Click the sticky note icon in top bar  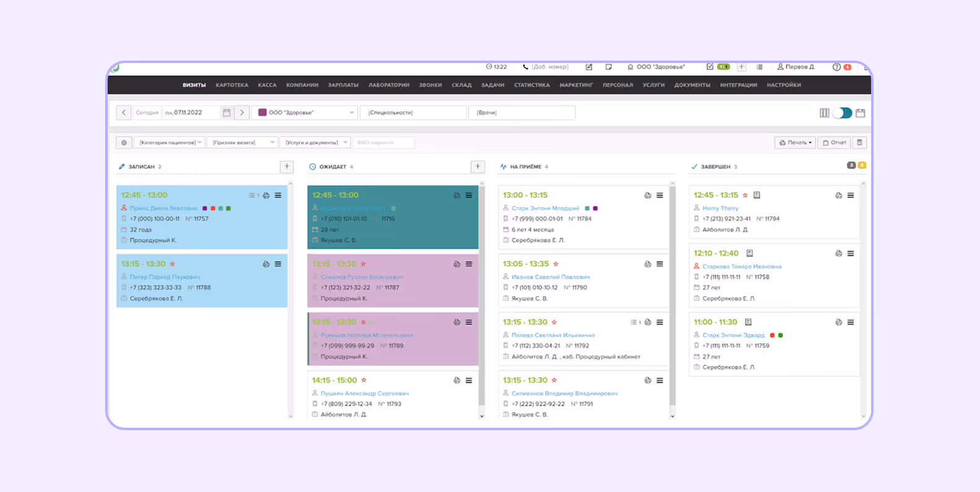tap(608, 67)
